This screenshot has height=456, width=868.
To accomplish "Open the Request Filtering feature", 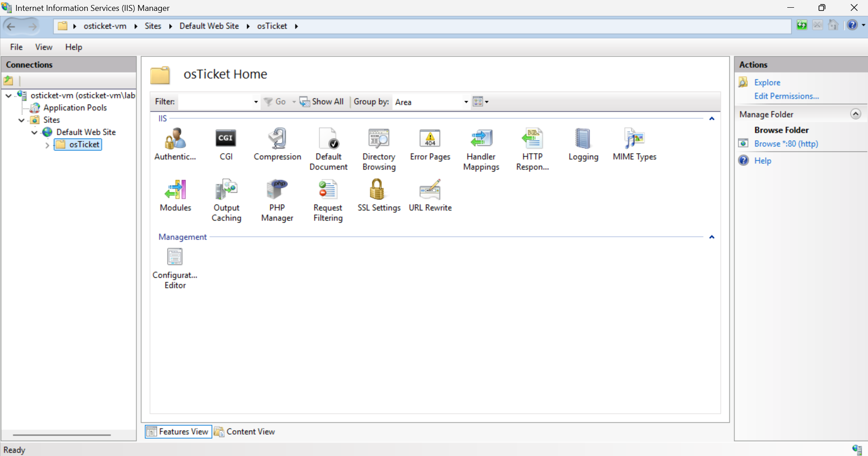I will tap(328, 201).
